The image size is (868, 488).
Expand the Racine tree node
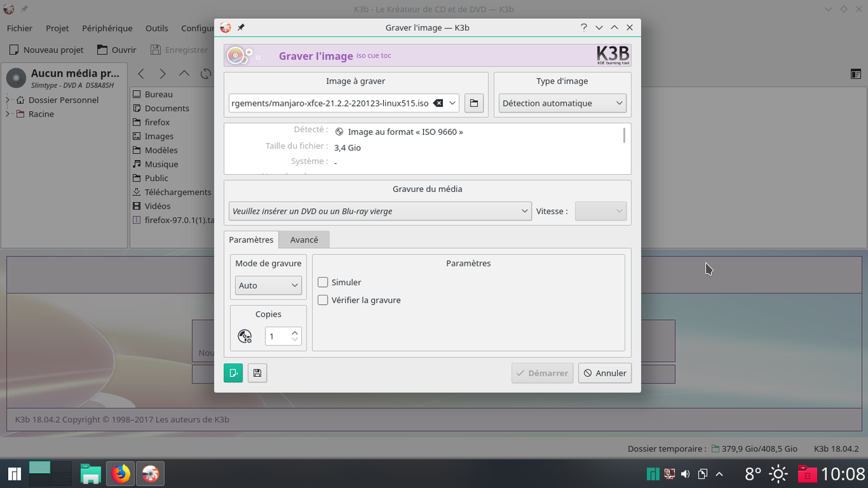pyautogui.click(x=8, y=114)
